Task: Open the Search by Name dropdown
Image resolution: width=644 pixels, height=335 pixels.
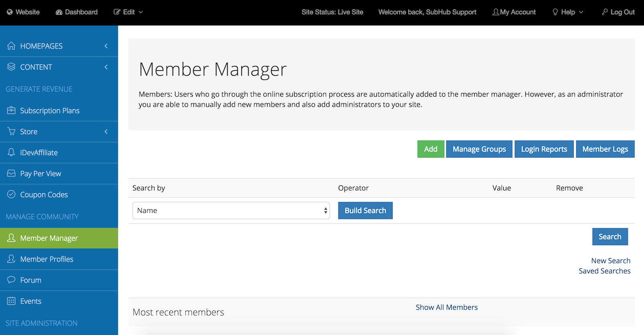Action: 231,211
